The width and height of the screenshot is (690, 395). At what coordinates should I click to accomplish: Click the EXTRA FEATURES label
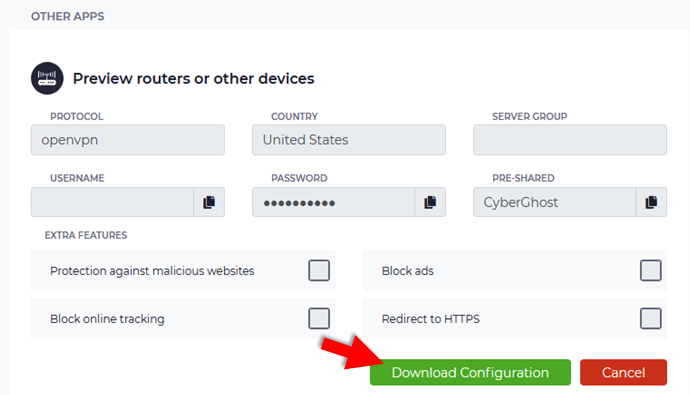tap(86, 235)
